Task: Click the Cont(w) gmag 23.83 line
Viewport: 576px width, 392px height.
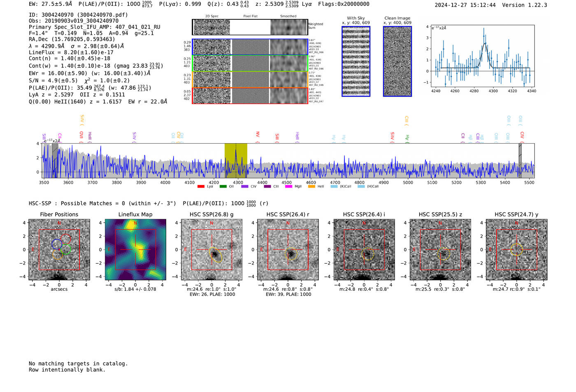Action: pos(96,65)
